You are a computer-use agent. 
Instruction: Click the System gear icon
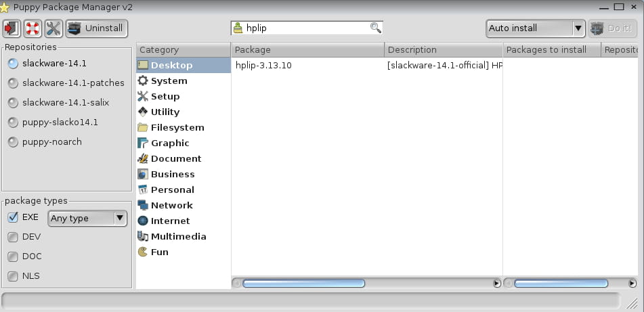coord(142,81)
